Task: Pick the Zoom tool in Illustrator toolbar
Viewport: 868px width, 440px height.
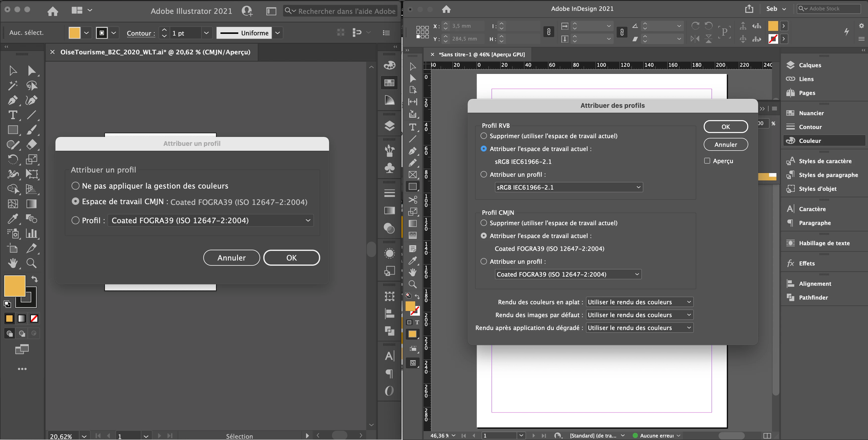Action: (x=31, y=263)
